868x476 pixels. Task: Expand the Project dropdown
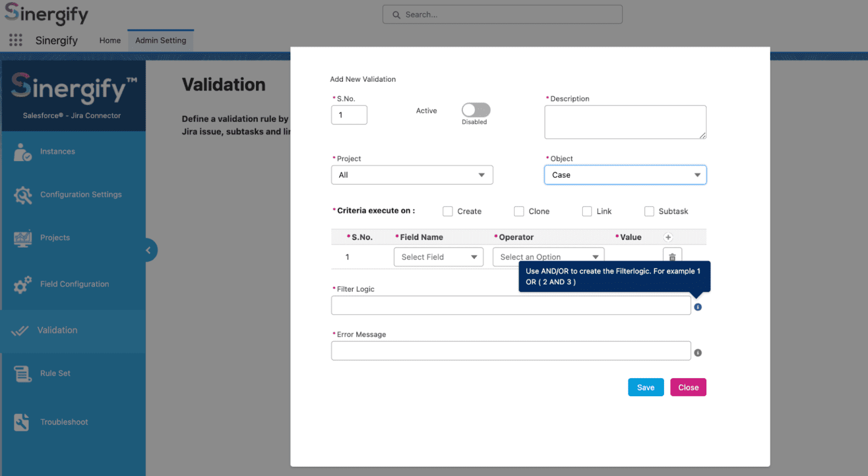click(412, 175)
